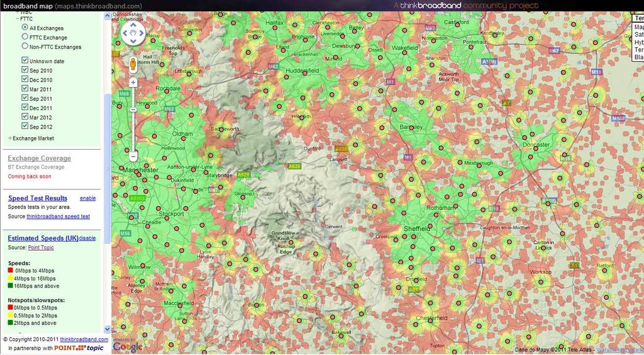Disable Estimated Speeds via disable link
The width and height of the screenshot is (644, 355).
(x=87, y=238)
